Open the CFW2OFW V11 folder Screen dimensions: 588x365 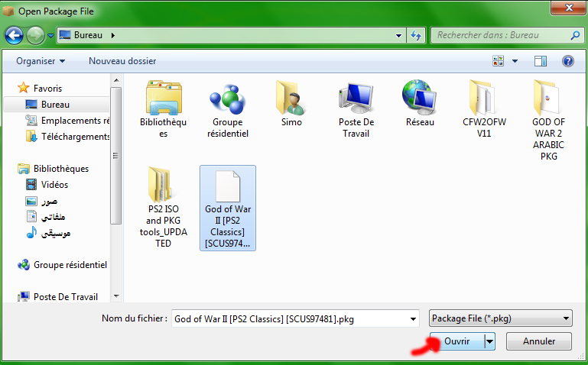484,97
